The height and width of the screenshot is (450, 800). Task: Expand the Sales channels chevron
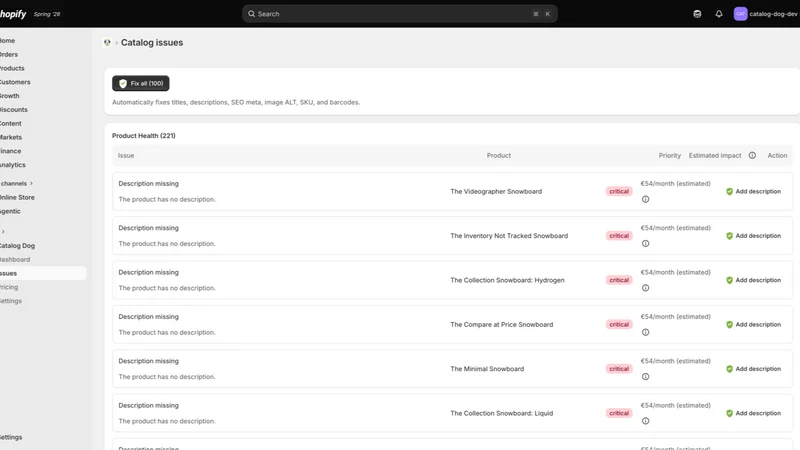pos(31,183)
